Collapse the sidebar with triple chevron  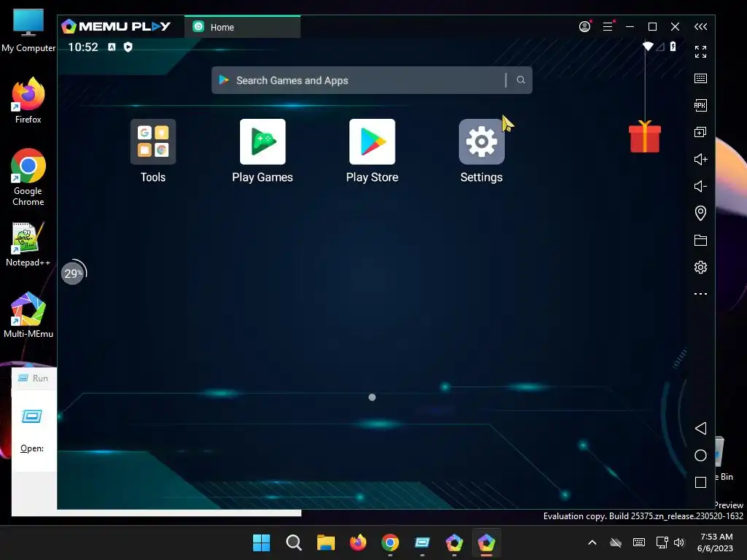[700, 27]
